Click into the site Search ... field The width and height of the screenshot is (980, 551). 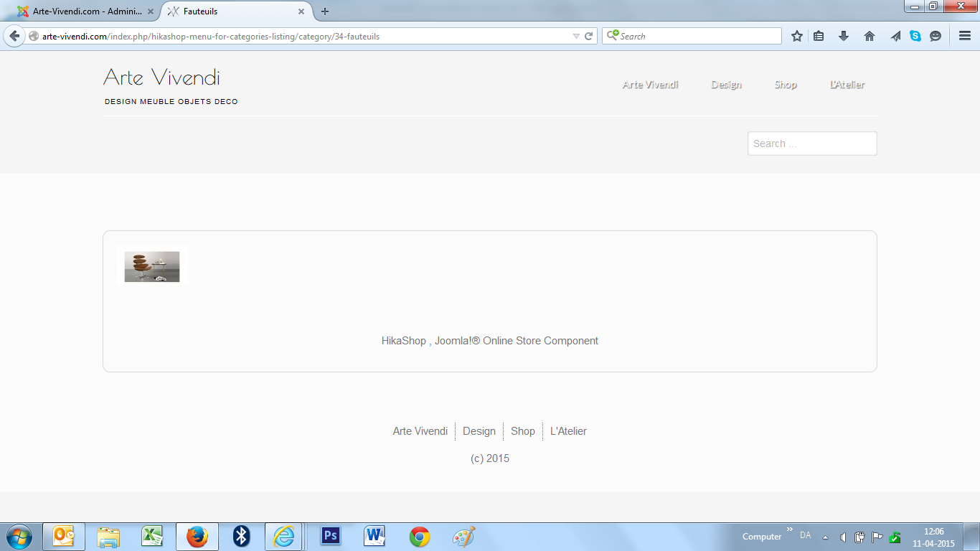click(x=812, y=143)
